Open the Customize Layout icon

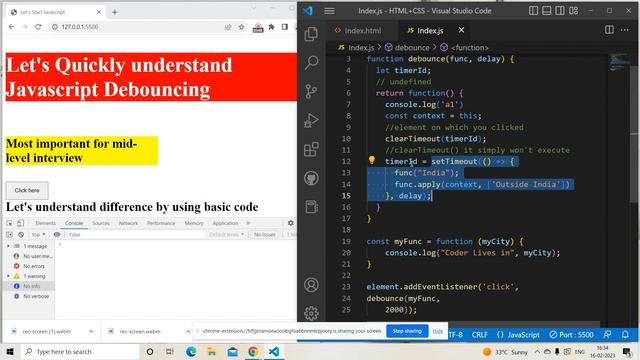click(573, 11)
